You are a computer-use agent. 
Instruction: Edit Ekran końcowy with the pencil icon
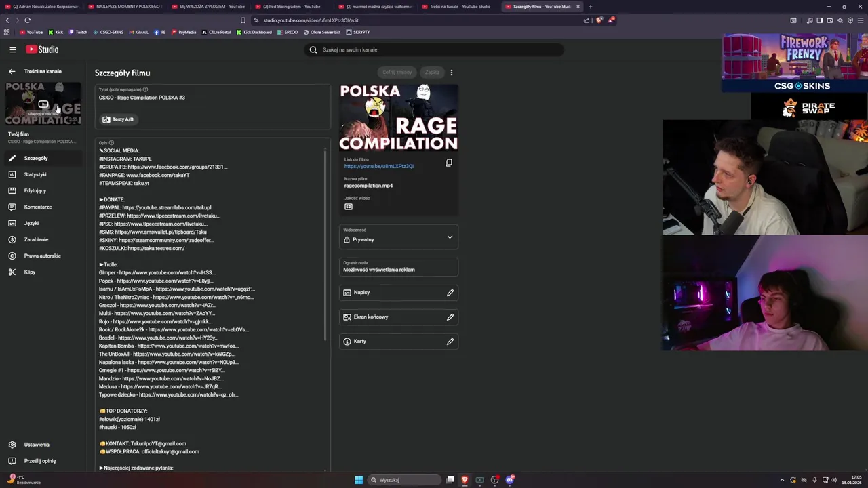click(x=450, y=317)
